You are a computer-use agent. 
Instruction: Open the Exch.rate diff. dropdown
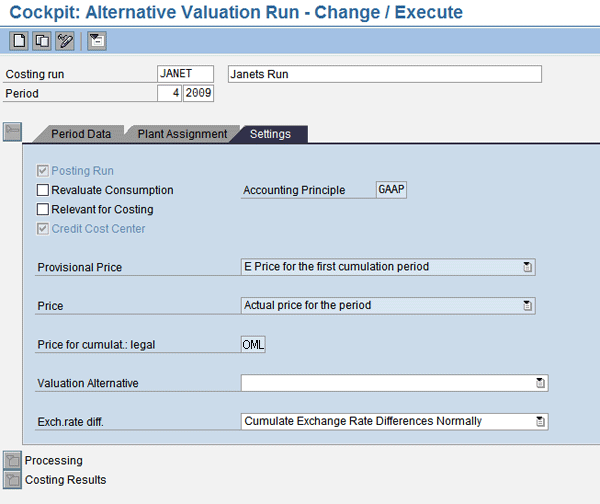tap(540, 421)
